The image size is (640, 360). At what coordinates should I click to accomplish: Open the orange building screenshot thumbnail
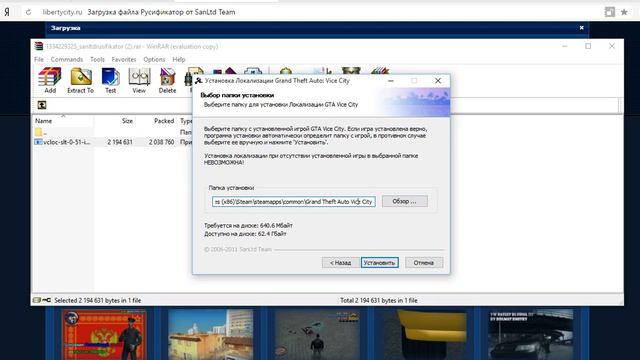click(210, 335)
